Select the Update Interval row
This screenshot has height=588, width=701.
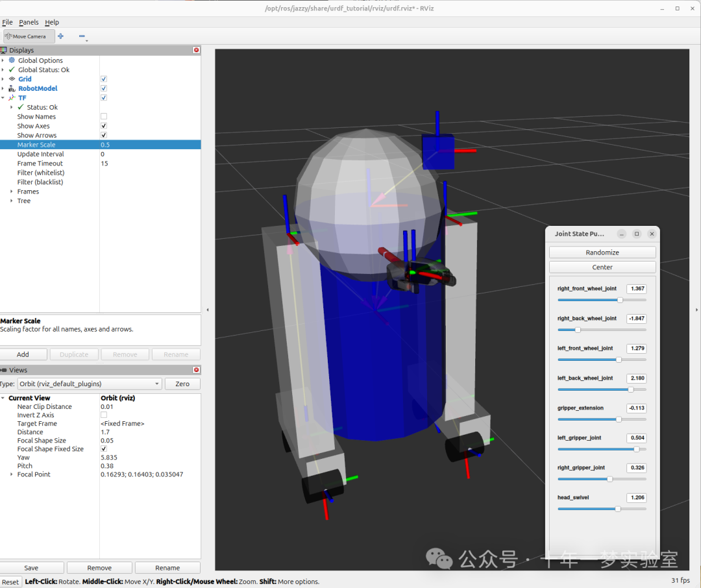tap(100, 154)
